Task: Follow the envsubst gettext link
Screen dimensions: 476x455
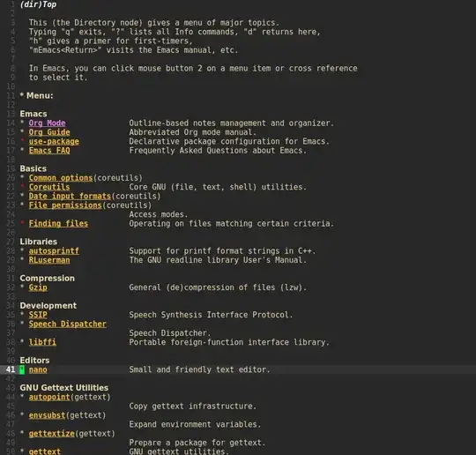Action: (47, 415)
